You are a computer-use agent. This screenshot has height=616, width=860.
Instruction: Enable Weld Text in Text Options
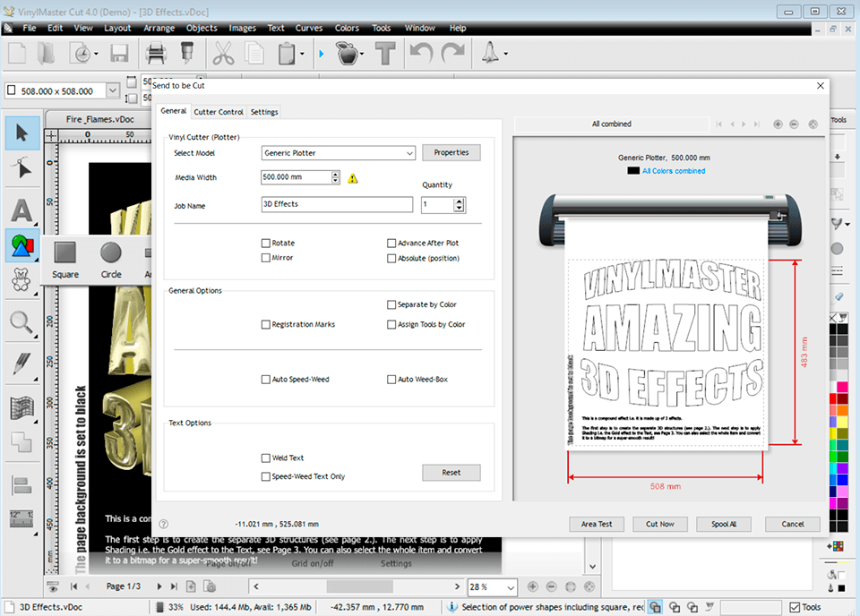(265, 457)
